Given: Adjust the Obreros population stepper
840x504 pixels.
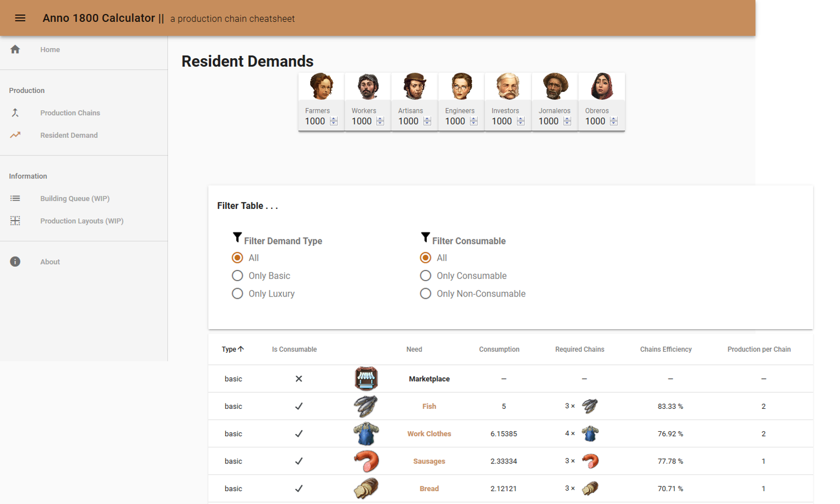Looking at the screenshot, I should coord(614,121).
